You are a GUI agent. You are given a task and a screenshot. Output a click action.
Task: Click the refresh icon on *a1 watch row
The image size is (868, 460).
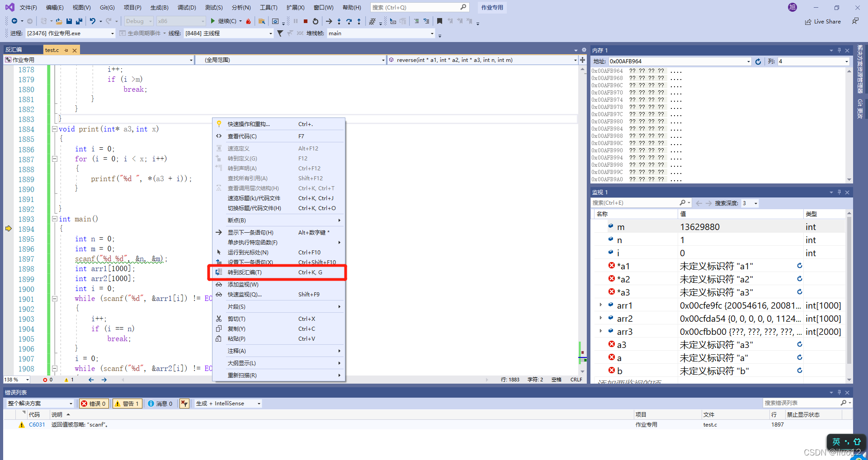(x=799, y=266)
